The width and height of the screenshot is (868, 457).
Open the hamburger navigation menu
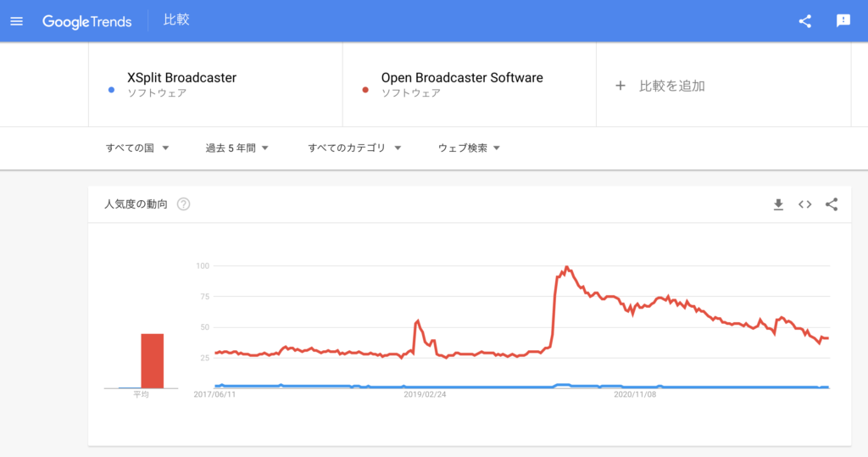pyautogui.click(x=17, y=21)
